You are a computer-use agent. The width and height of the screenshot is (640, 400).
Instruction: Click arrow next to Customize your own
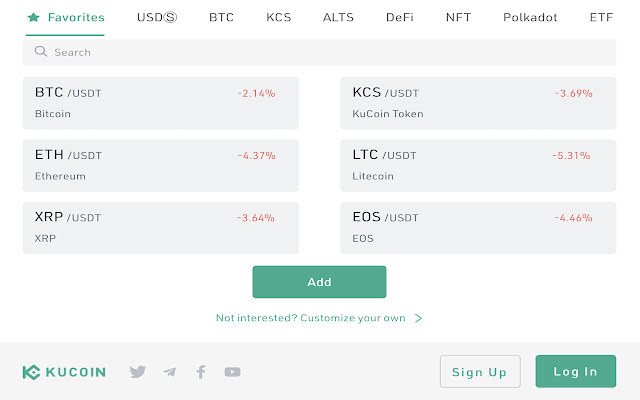click(x=419, y=318)
